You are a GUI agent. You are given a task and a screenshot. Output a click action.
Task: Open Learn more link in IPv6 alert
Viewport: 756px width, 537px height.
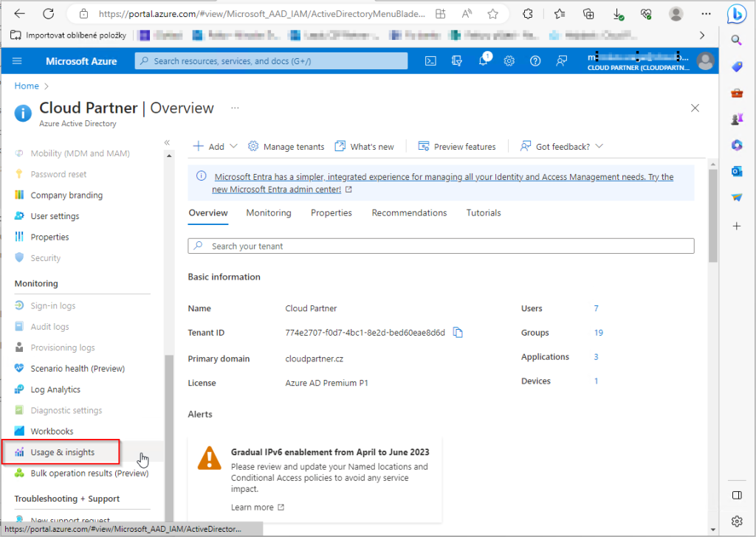coord(258,507)
